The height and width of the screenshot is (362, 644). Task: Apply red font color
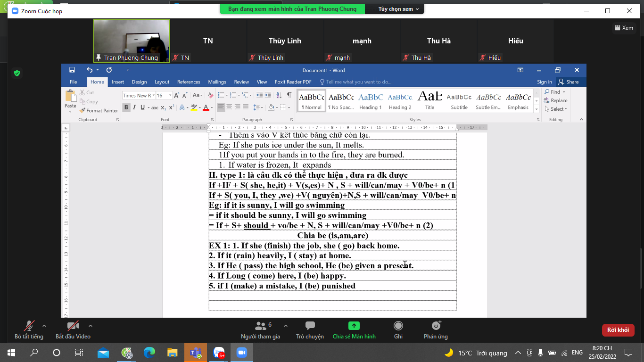tap(206, 107)
